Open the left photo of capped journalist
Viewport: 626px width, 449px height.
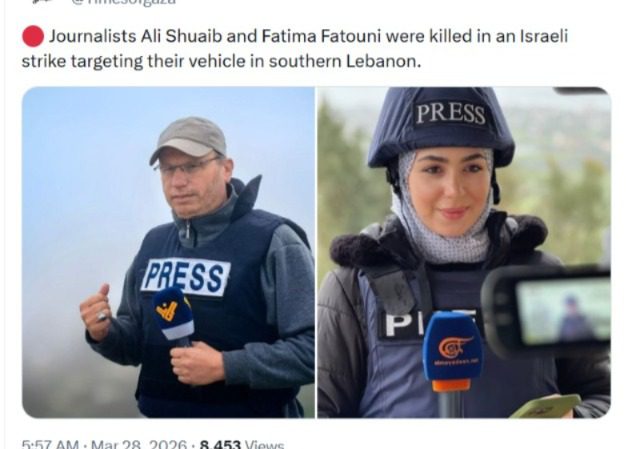tap(168, 252)
